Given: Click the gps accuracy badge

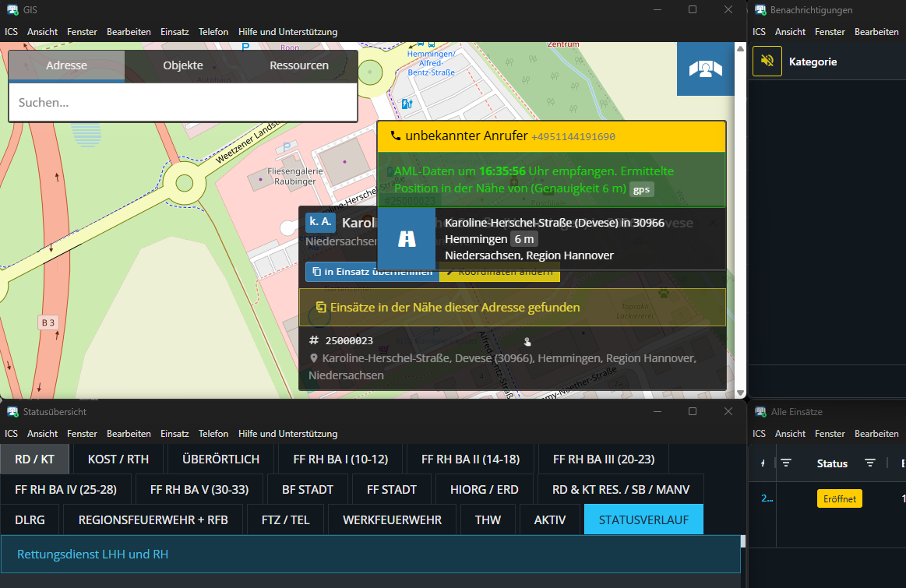Looking at the screenshot, I should tap(641, 189).
